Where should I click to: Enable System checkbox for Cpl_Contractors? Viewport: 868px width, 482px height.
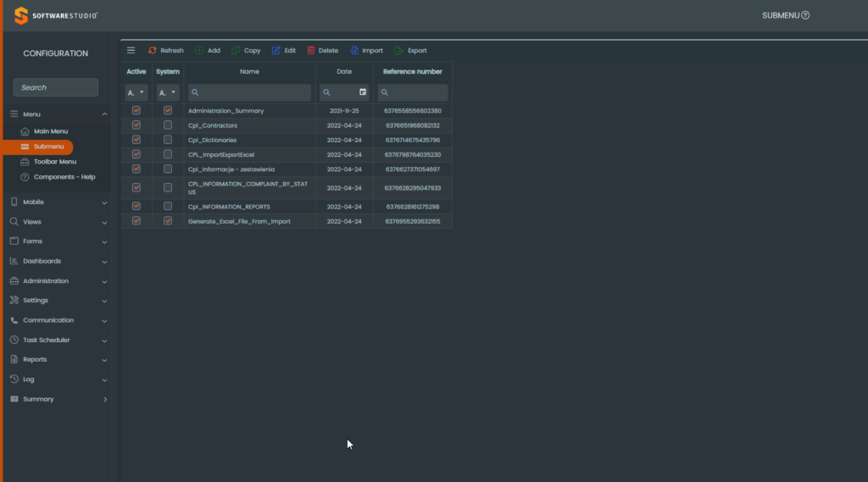point(168,125)
